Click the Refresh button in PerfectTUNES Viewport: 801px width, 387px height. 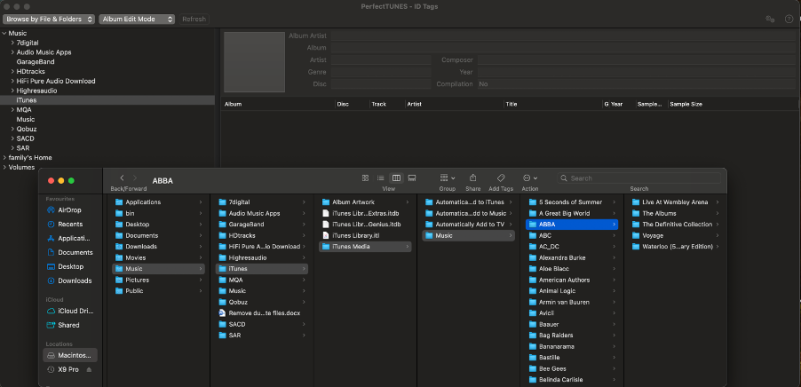[194, 19]
